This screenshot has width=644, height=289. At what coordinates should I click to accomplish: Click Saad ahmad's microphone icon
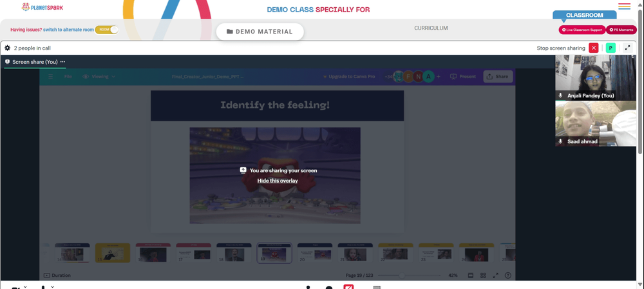click(x=561, y=142)
